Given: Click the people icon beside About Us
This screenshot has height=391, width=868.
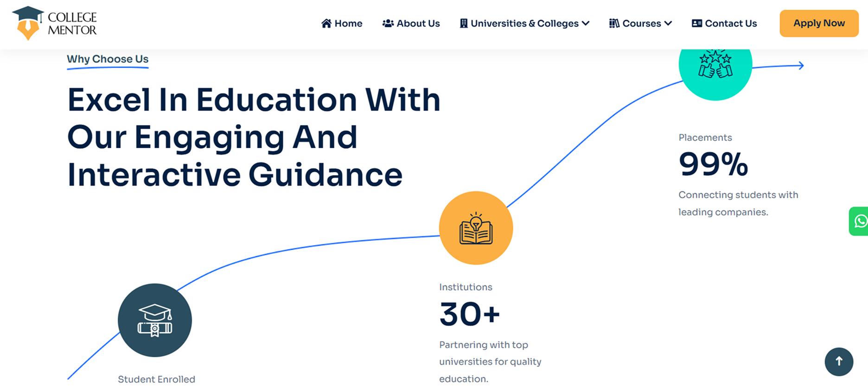Looking at the screenshot, I should (x=388, y=23).
